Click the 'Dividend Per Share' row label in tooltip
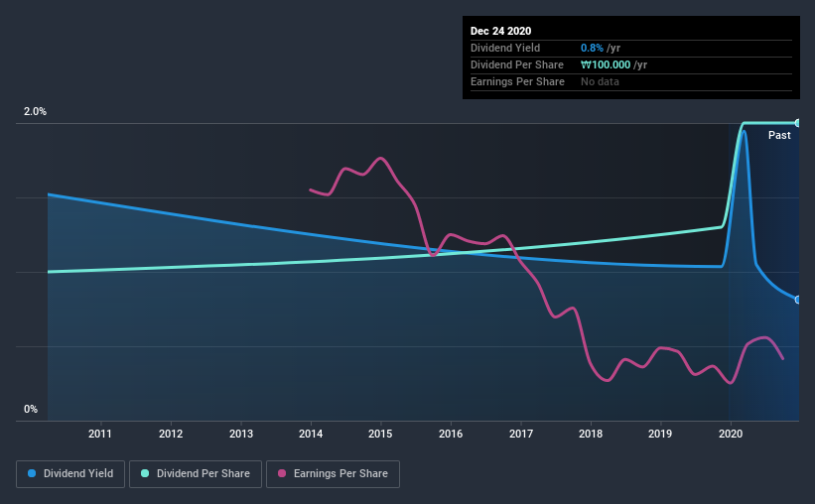 [516, 64]
